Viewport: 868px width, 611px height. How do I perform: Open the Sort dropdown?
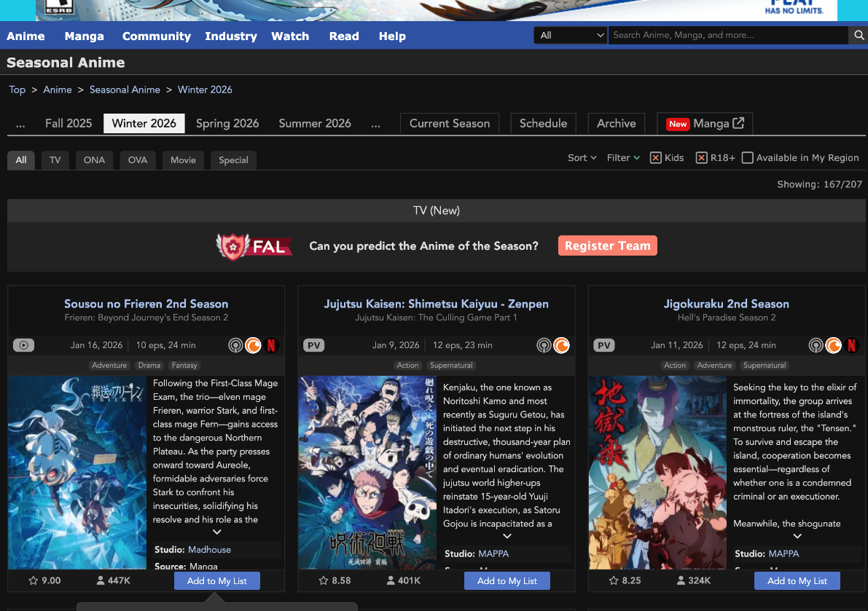click(582, 157)
